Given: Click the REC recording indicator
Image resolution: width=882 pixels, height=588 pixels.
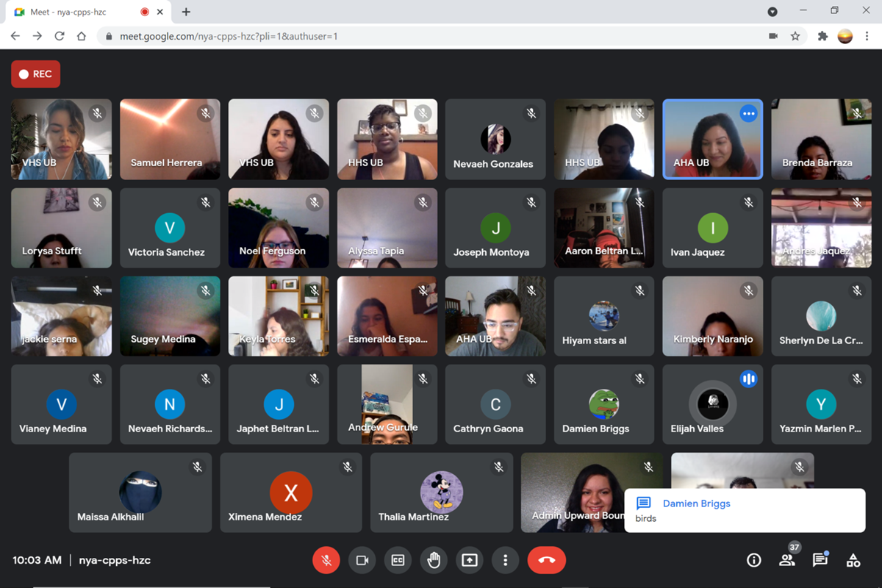Looking at the screenshot, I should tap(35, 73).
